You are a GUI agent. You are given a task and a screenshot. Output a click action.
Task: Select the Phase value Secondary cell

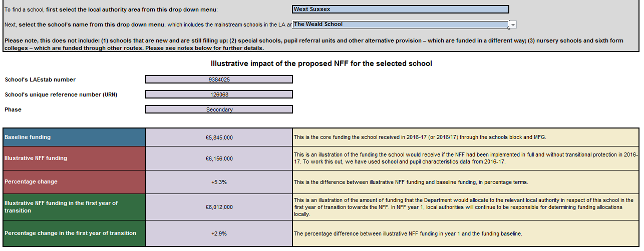coord(219,109)
